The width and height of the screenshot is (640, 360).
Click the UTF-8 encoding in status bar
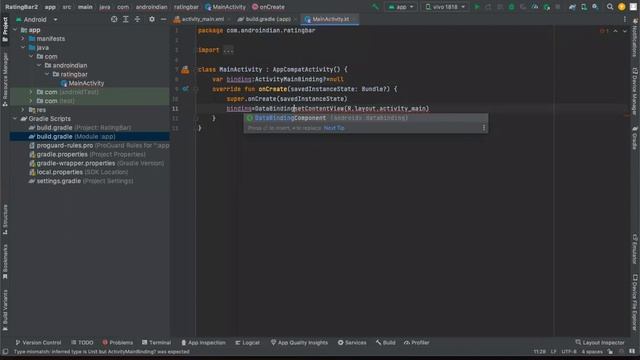coord(569,352)
